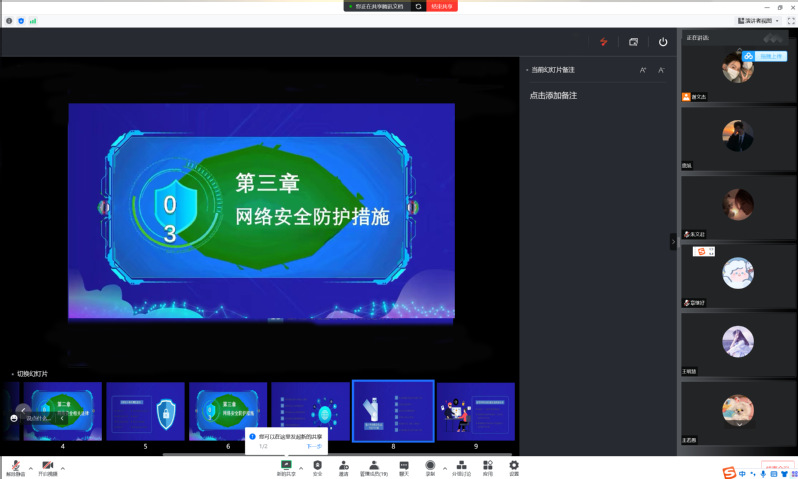Click 下一步 link in the tooltip
This screenshot has width=798, height=479.
point(313,446)
